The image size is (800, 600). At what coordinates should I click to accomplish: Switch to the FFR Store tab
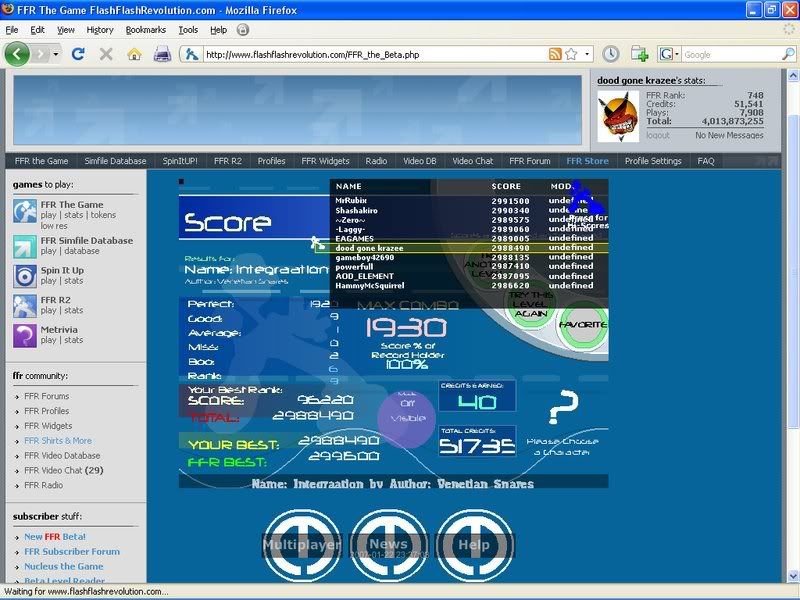pos(587,161)
